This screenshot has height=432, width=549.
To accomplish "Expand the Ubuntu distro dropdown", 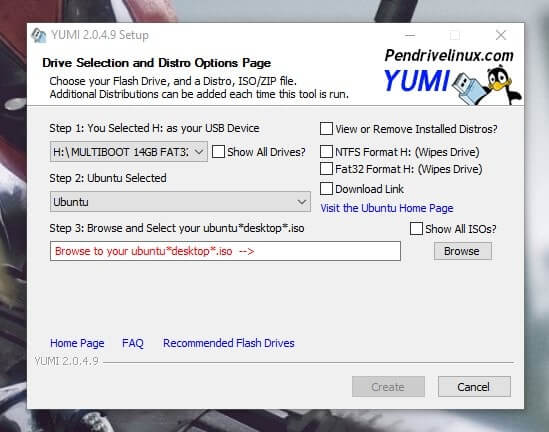I will click(180, 202).
